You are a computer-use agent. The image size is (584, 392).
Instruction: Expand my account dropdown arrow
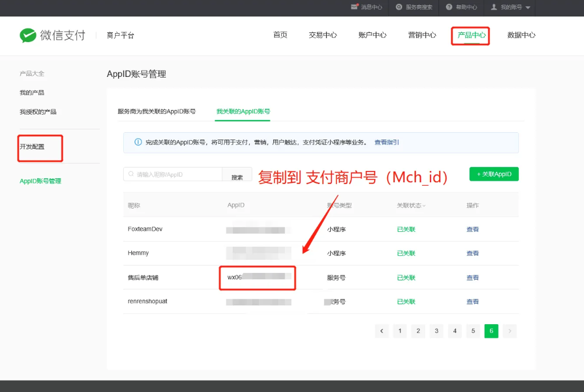[528, 8]
